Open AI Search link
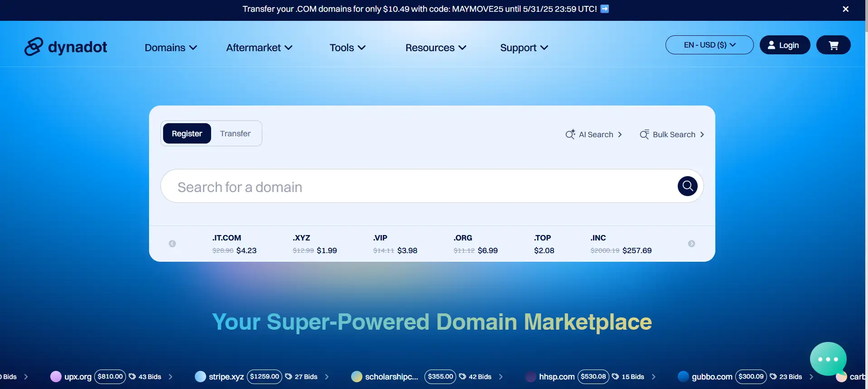The height and width of the screenshot is (389, 868). click(594, 134)
